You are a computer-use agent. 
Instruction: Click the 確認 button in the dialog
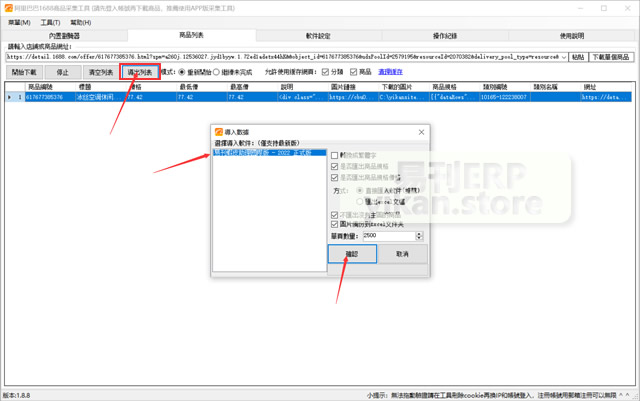pyautogui.click(x=353, y=255)
